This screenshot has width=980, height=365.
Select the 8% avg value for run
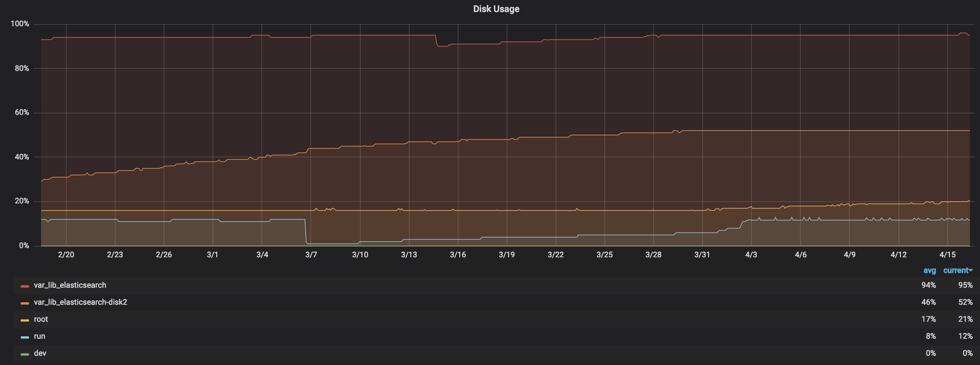pyautogui.click(x=930, y=336)
